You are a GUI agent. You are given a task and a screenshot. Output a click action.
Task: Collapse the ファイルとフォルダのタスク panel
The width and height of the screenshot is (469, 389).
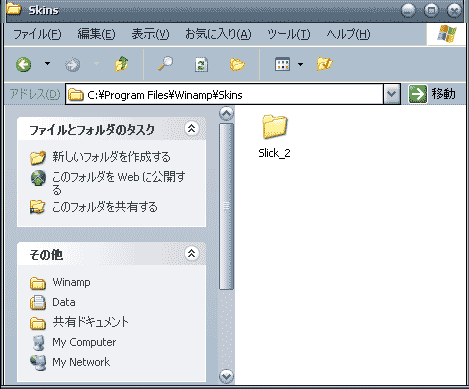click(191, 129)
